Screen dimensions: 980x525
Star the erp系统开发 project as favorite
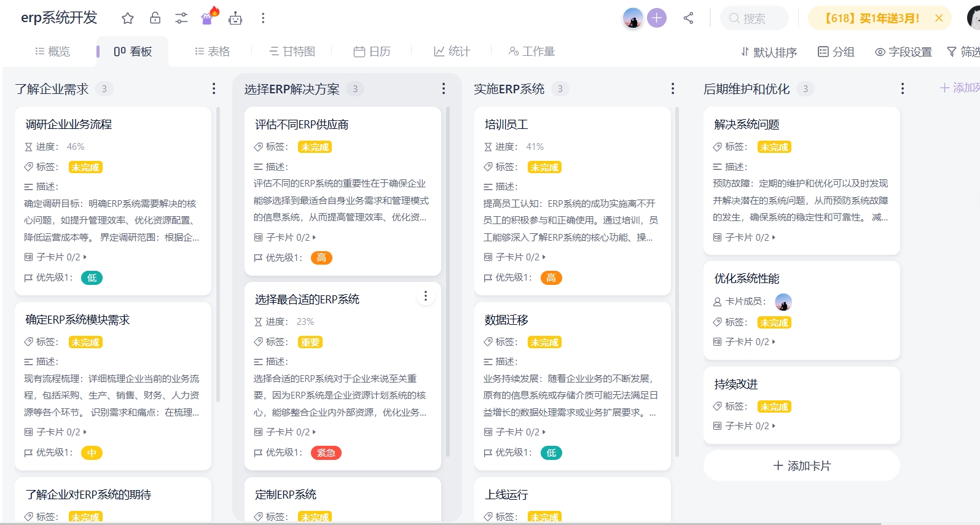(128, 18)
